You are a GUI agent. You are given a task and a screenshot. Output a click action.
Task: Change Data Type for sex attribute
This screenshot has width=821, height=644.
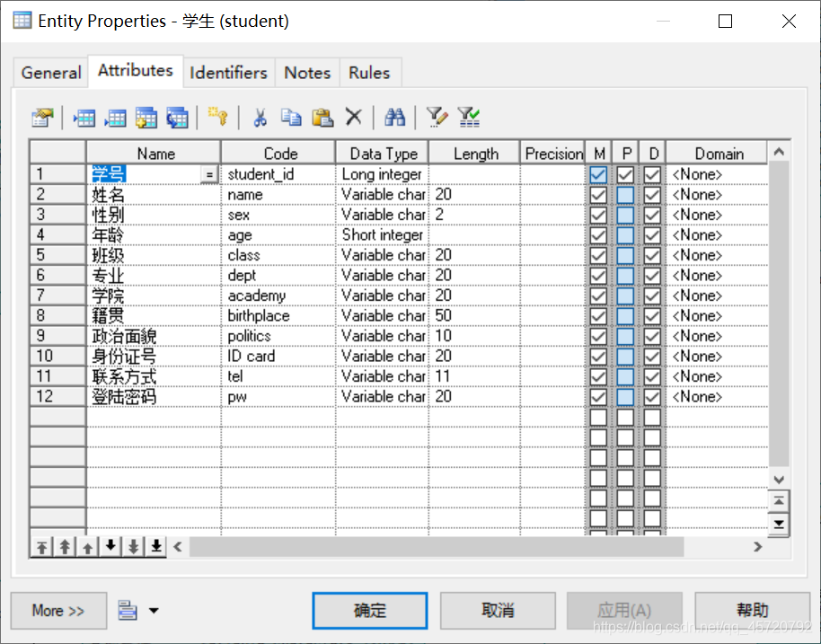(383, 215)
